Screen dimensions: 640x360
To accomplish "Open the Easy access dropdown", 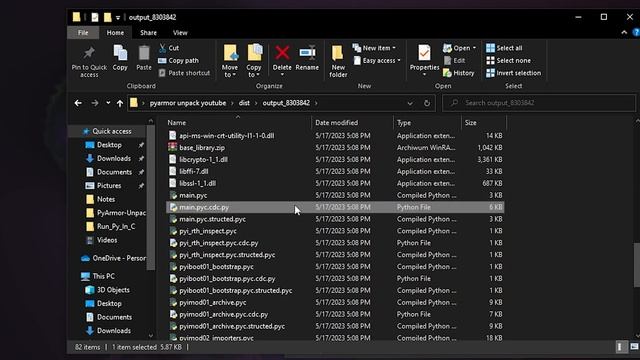I will (x=377, y=60).
